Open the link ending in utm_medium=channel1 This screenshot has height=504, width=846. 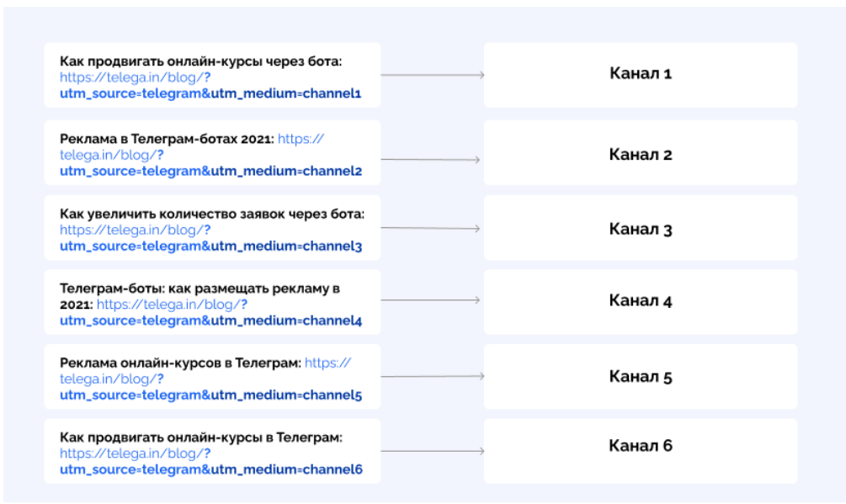[210, 93]
